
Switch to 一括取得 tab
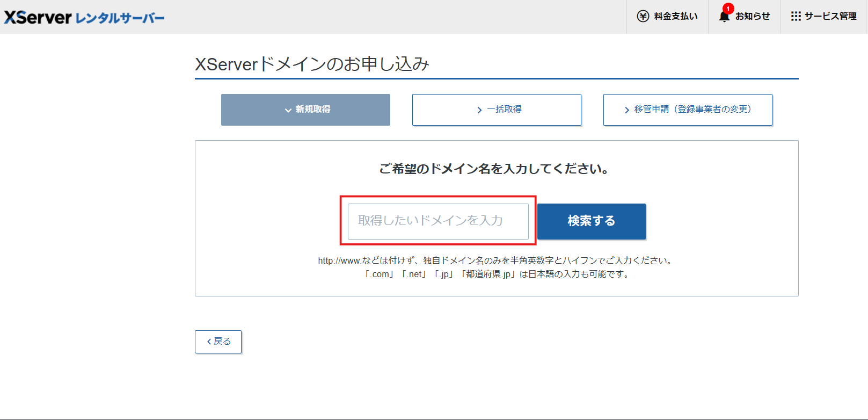[x=497, y=110]
